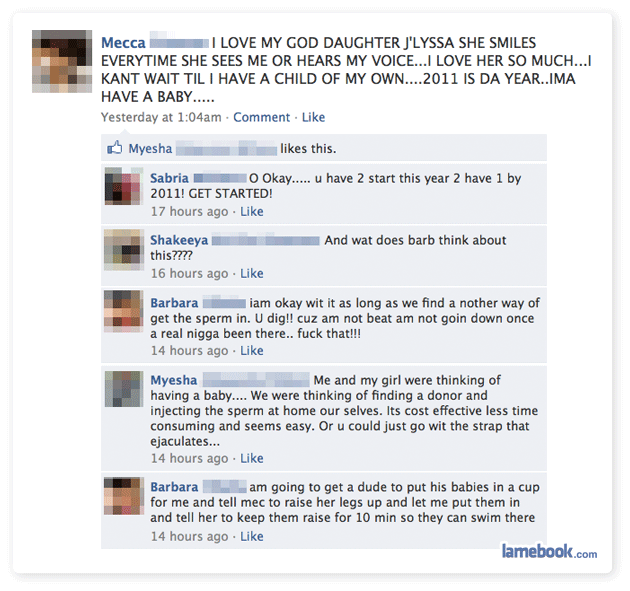Like Myesha's comment about a donor
This screenshot has height=591, width=630.
[252, 458]
